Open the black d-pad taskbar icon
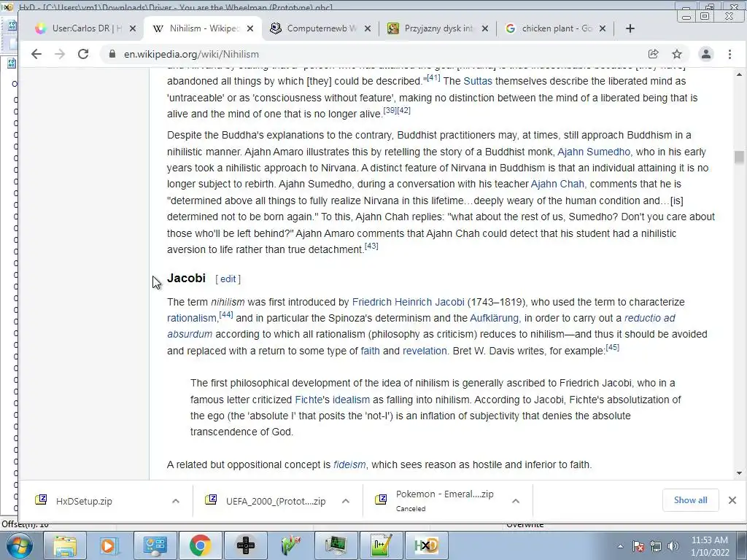This screenshot has width=747, height=560. (x=245, y=545)
